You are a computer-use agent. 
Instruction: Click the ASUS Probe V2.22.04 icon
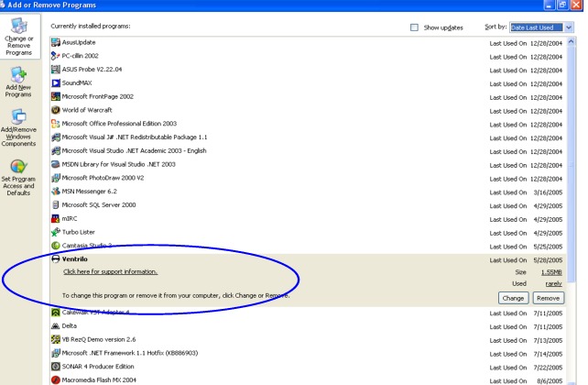[56, 70]
